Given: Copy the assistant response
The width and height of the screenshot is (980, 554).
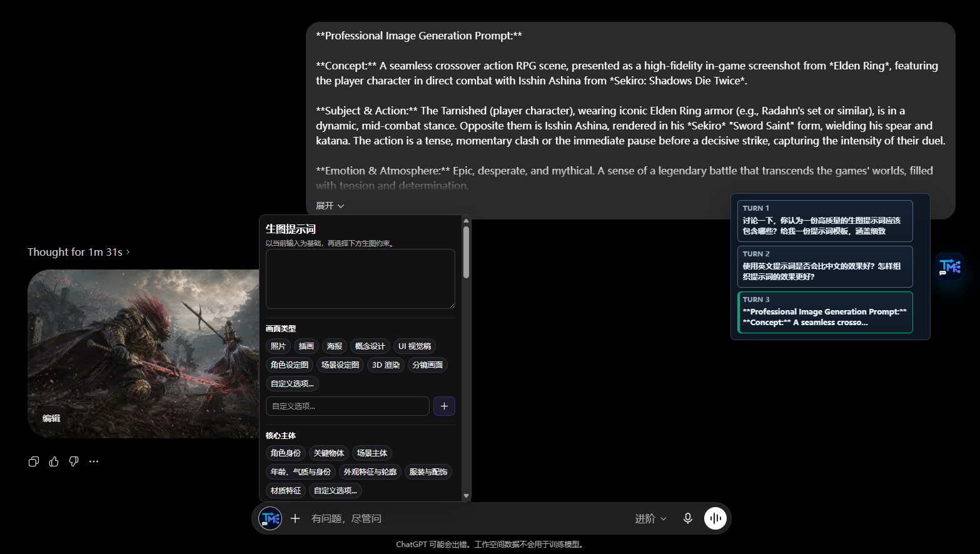Looking at the screenshot, I should click(34, 461).
